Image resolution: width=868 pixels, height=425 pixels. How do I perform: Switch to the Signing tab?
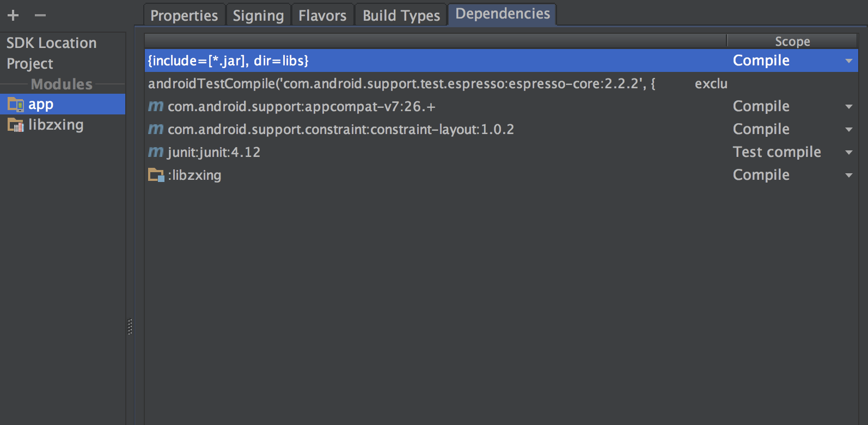[258, 15]
